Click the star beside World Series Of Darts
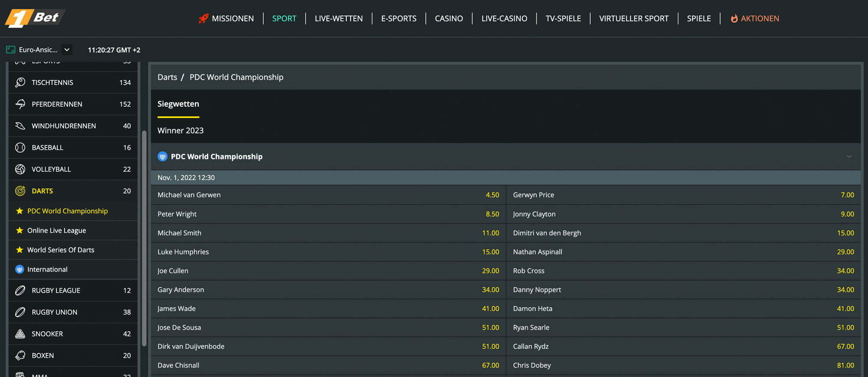868x377 pixels. [20, 250]
